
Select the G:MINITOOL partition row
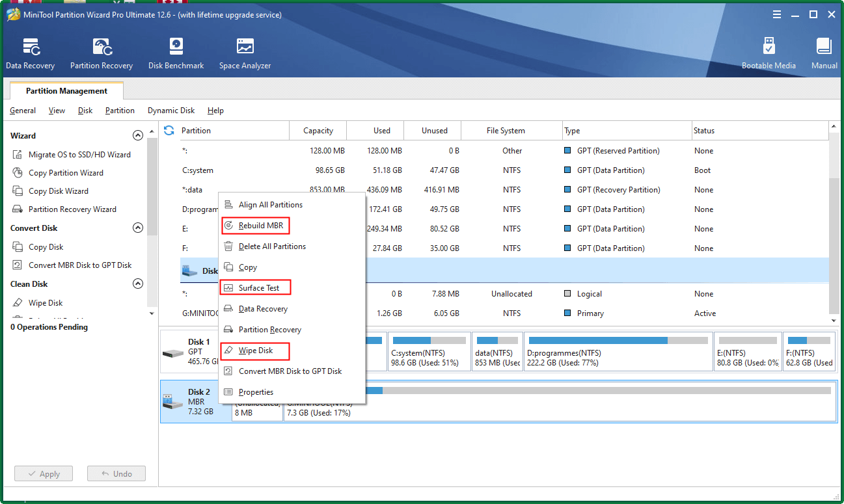click(504, 313)
